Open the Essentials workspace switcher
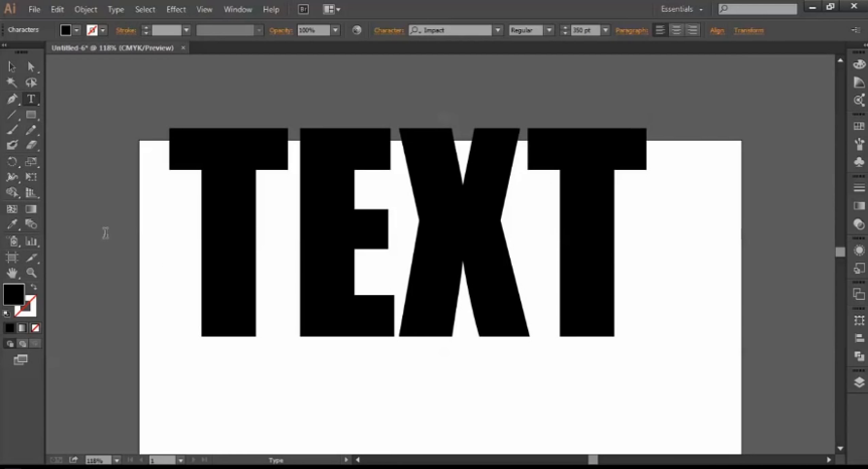The image size is (868, 469). tap(682, 10)
